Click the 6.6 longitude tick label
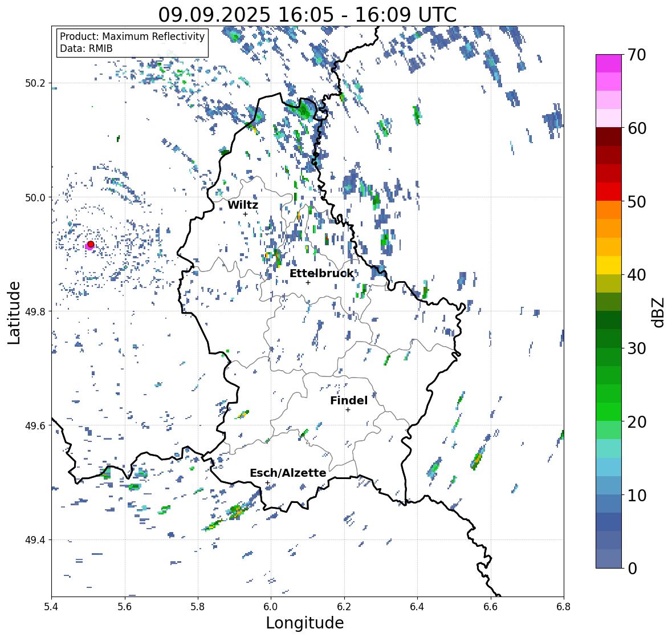 click(491, 606)
